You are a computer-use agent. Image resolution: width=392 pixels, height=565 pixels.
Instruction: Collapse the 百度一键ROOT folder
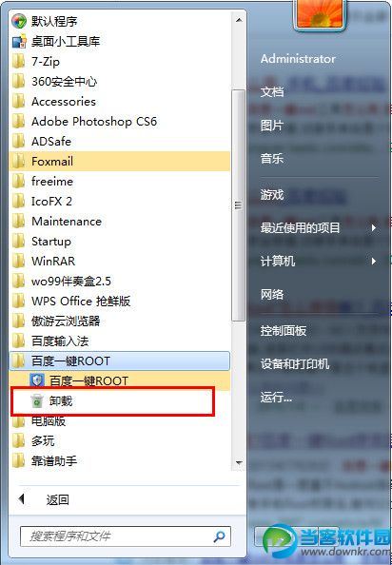(x=120, y=361)
